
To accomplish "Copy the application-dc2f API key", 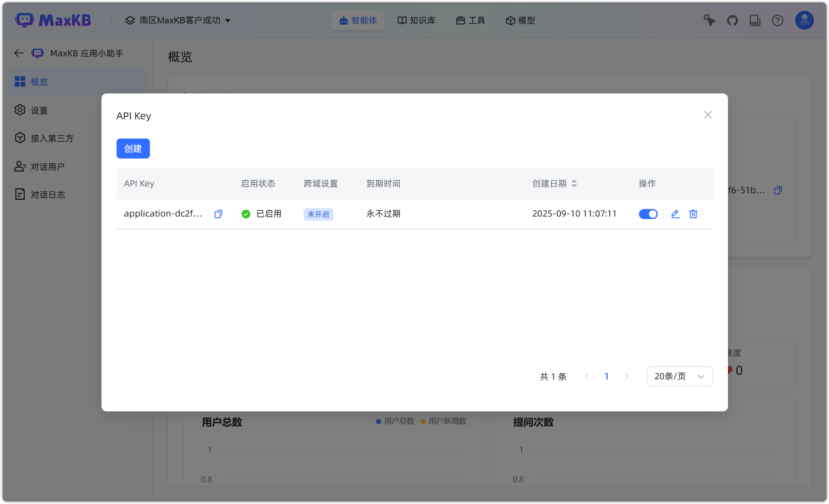I will coord(218,214).
